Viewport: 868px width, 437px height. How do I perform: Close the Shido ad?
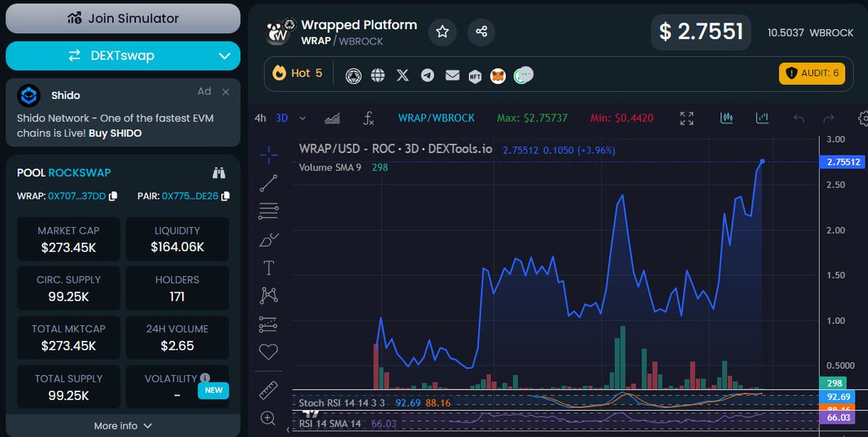(x=226, y=92)
